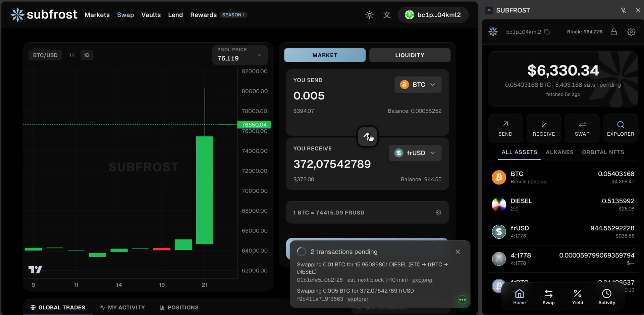The height and width of the screenshot is (315, 644).
Task: Open the Markets nav item
Action: pos(97,15)
